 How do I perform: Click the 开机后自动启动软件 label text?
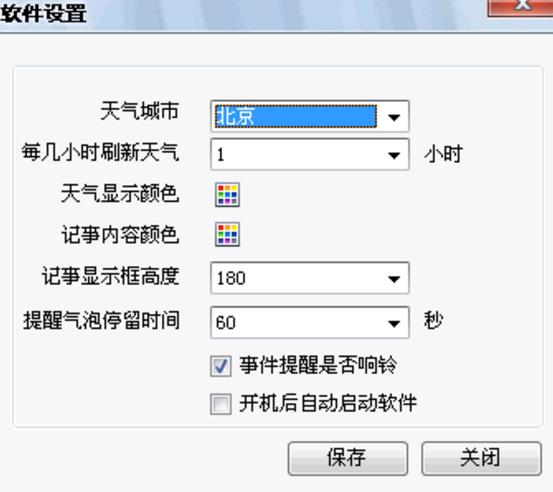[328, 403]
